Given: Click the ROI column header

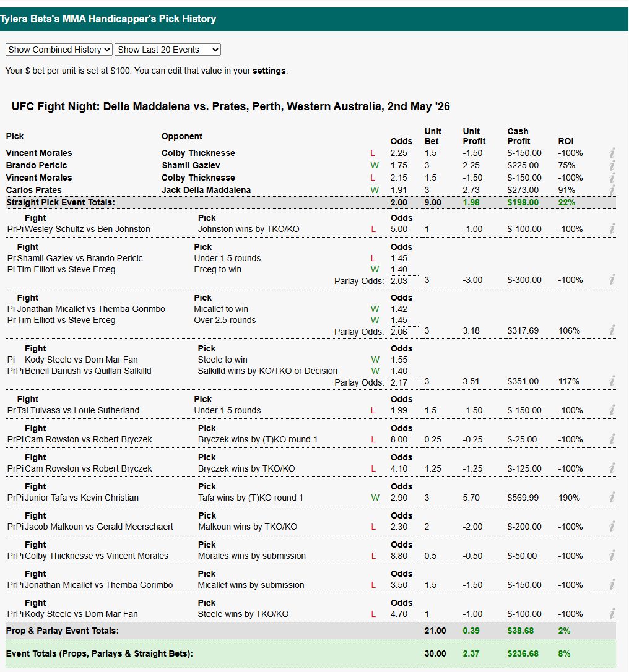Looking at the screenshot, I should coord(565,141).
